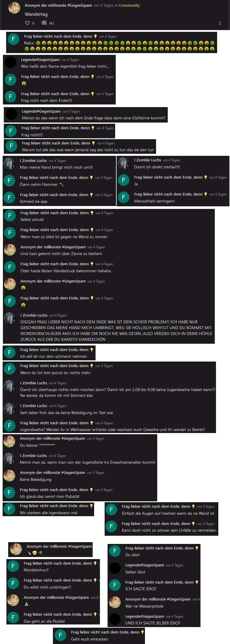Click the black avatar beside 'Was heißt dein Name'
The height and width of the screenshot is (644, 230).
click(x=11, y=62)
